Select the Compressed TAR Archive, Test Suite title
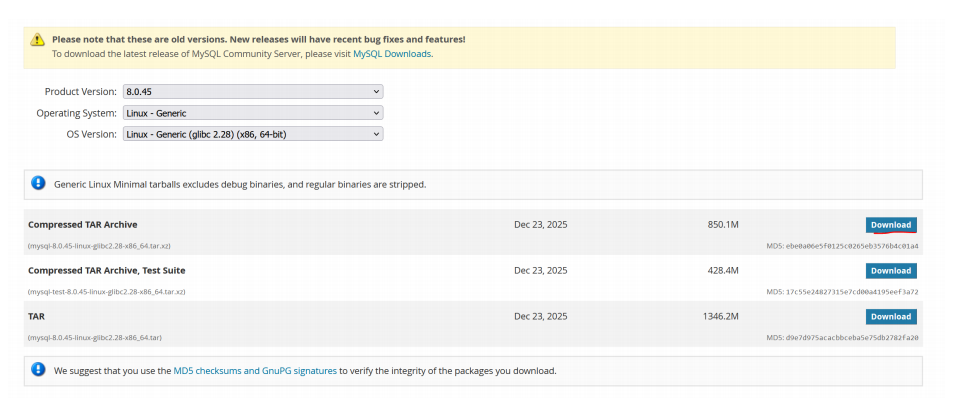The image size is (954, 411). [x=106, y=270]
